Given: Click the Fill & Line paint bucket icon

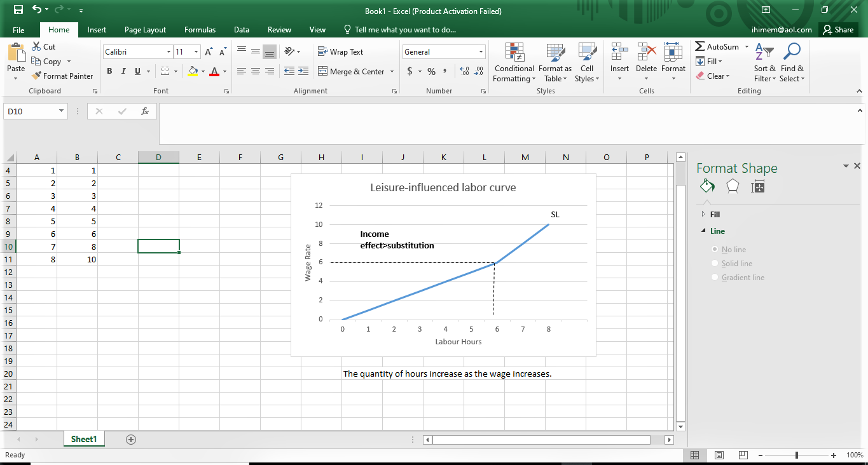Looking at the screenshot, I should (707, 186).
